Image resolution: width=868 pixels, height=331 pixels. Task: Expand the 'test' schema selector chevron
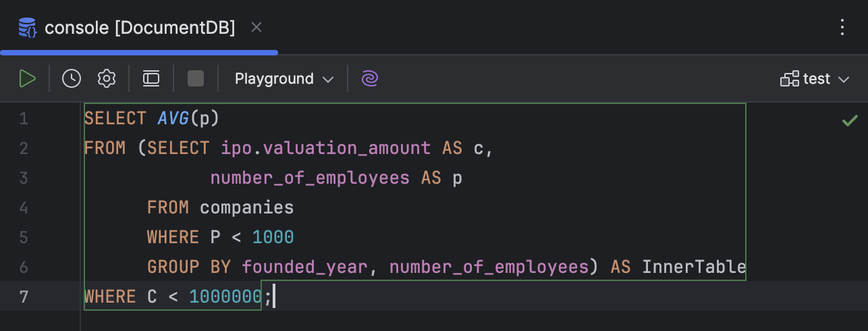tap(843, 80)
